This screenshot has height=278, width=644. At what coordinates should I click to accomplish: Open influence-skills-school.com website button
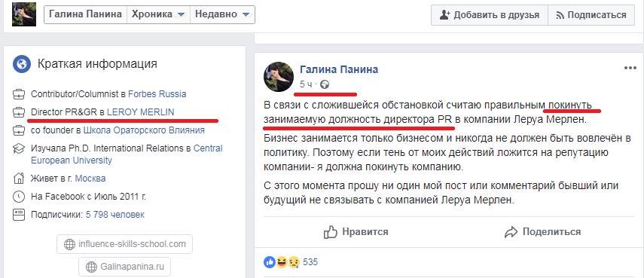[125, 245]
